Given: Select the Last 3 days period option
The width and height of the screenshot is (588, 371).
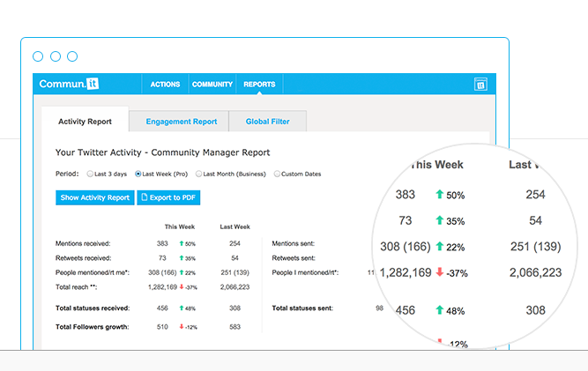Looking at the screenshot, I should click(x=88, y=174).
